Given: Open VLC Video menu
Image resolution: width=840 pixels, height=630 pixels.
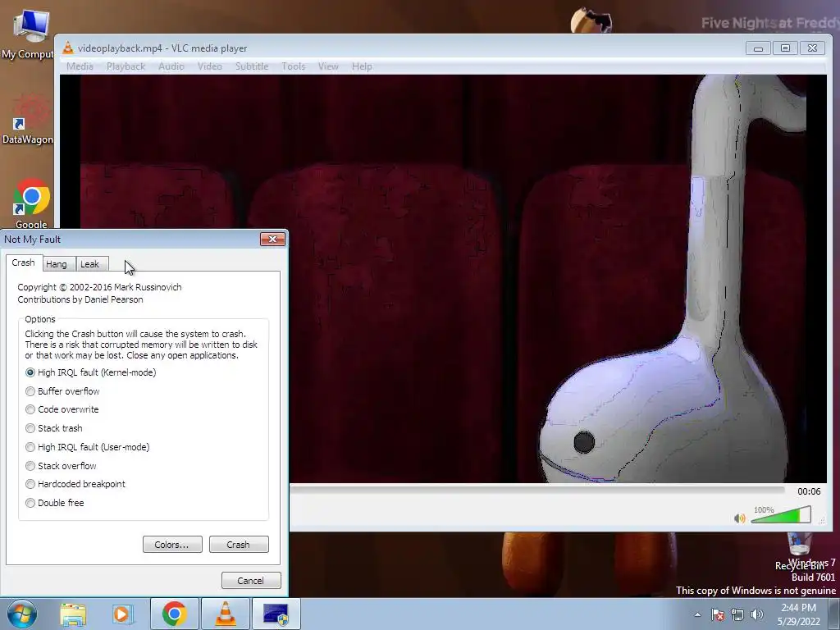Looking at the screenshot, I should [209, 66].
